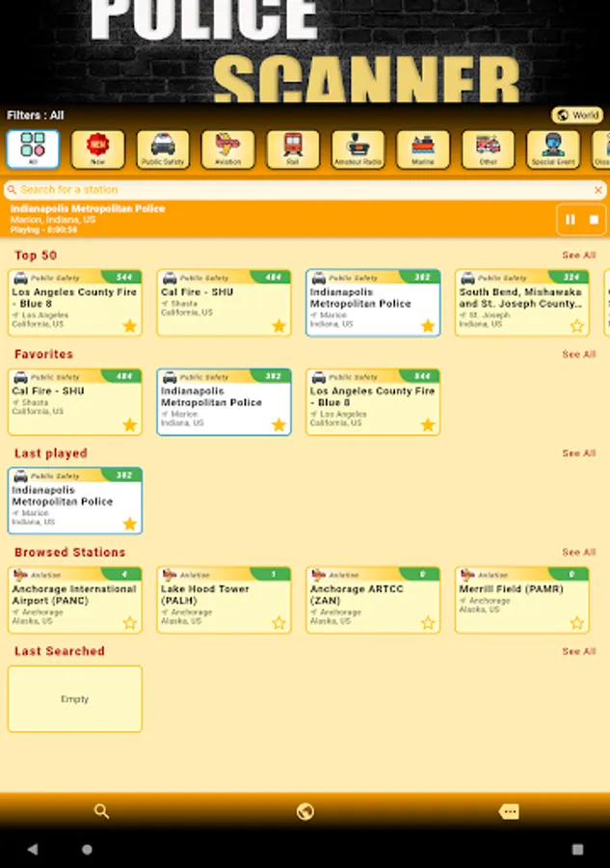This screenshot has height=868, width=610.
Task: Filter by Amateur Radio category
Action: pos(358,149)
